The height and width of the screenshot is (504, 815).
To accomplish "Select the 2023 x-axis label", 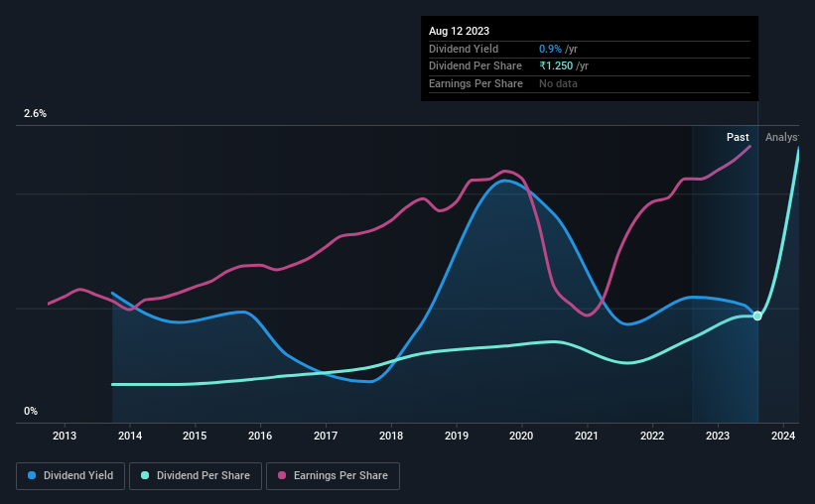I will coord(718,436).
